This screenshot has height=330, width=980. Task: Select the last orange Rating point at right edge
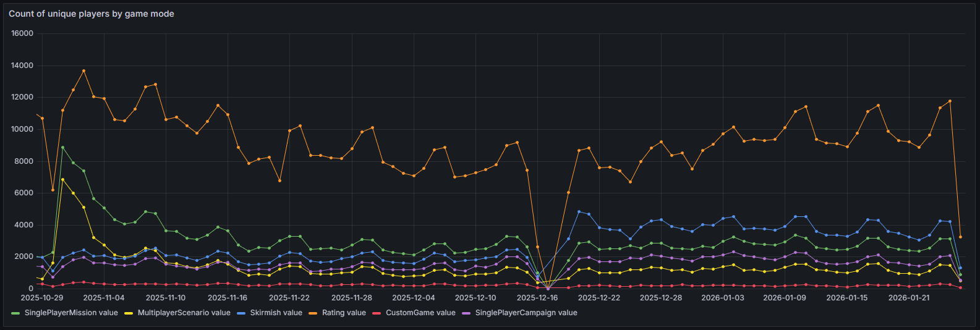tap(960, 237)
